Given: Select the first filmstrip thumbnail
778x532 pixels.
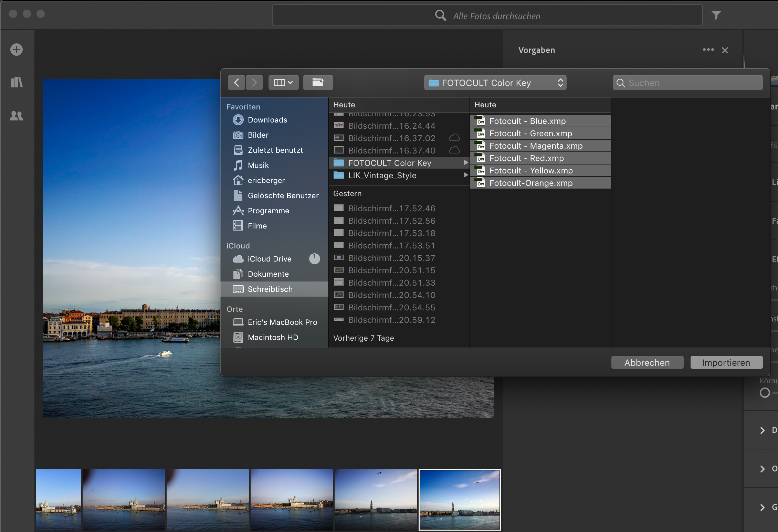Looking at the screenshot, I should point(59,499).
